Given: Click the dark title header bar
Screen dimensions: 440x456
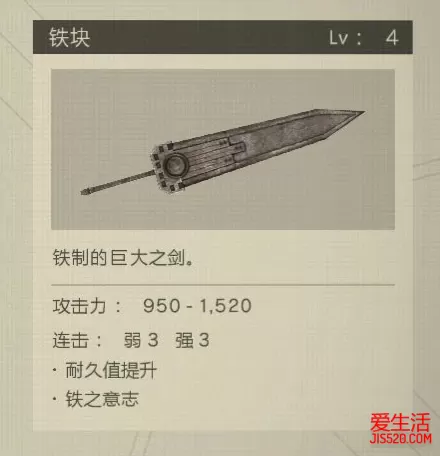Looking at the screenshot, I should click(x=223, y=37).
